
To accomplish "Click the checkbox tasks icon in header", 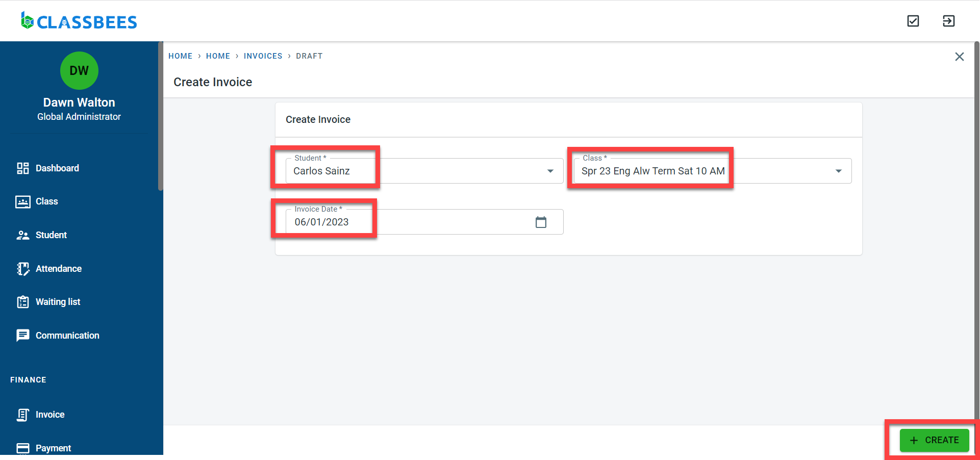I will [913, 21].
